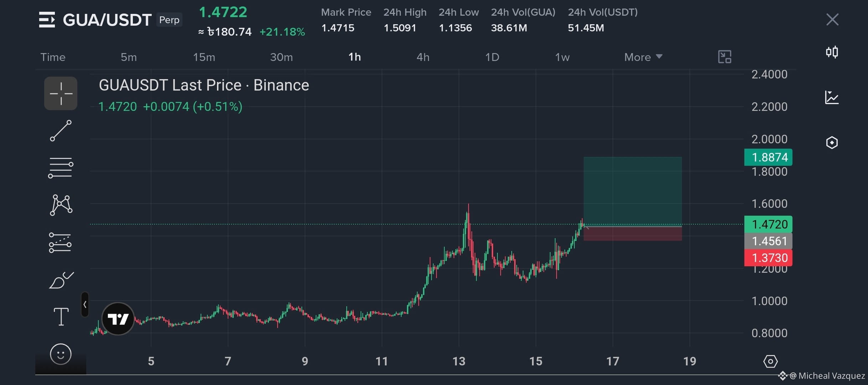Click the 24h High value 1.5091

tap(400, 28)
